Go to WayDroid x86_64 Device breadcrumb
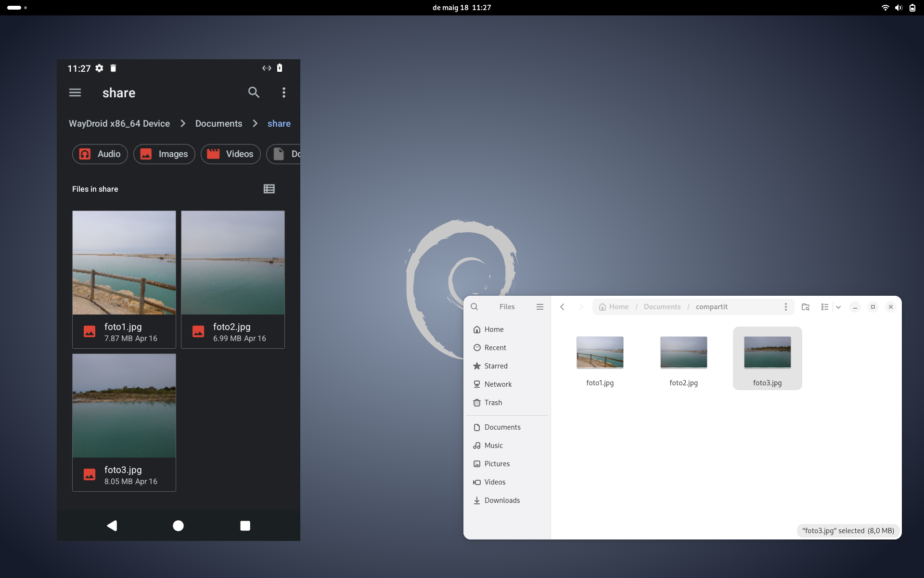 [119, 124]
